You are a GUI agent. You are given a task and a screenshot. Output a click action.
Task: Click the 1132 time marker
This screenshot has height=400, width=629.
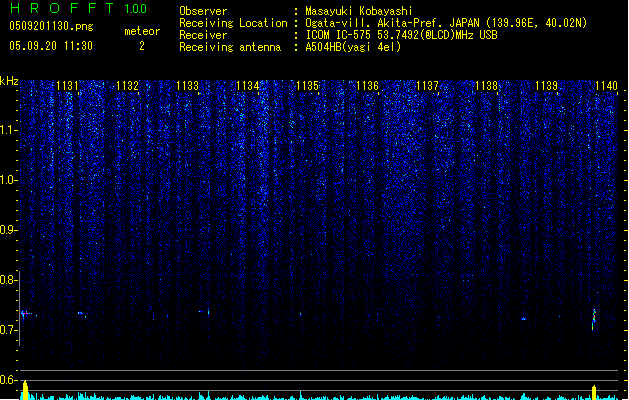coord(127,86)
